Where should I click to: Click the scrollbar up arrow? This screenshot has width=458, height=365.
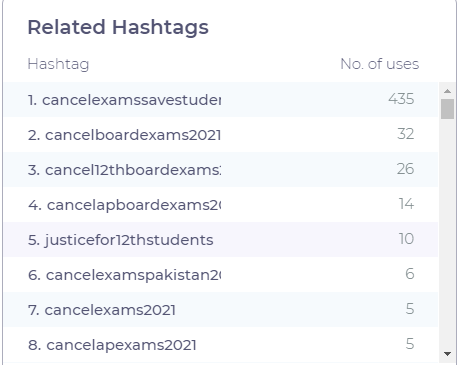(447, 91)
